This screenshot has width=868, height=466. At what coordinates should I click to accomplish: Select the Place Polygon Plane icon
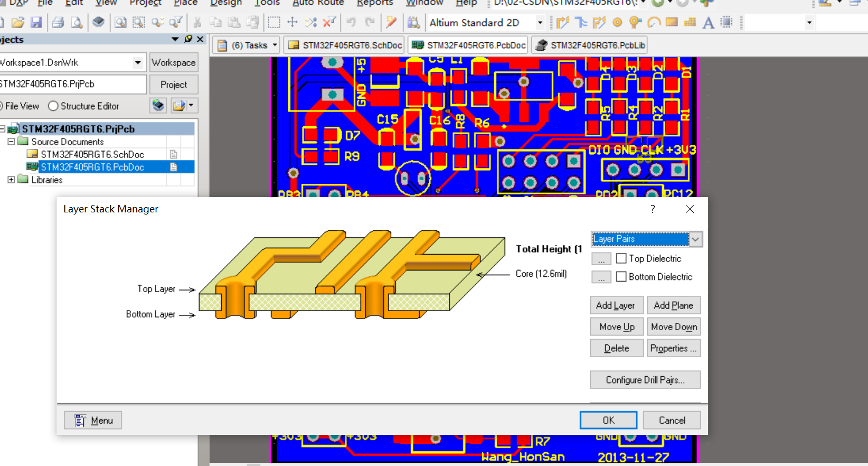(690, 22)
